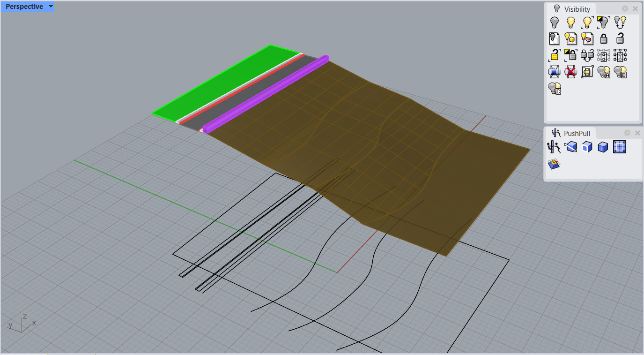Image resolution: width=644 pixels, height=355 pixels.
Task: Click the Show Objects yellow lightbulb
Action: pos(570,22)
